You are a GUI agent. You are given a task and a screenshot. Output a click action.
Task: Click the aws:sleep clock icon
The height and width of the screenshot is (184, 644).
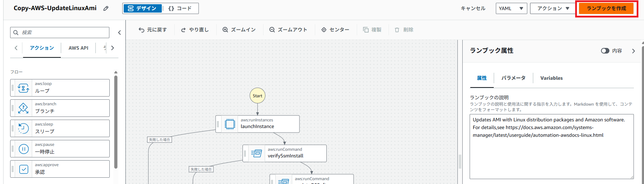click(x=23, y=128)
